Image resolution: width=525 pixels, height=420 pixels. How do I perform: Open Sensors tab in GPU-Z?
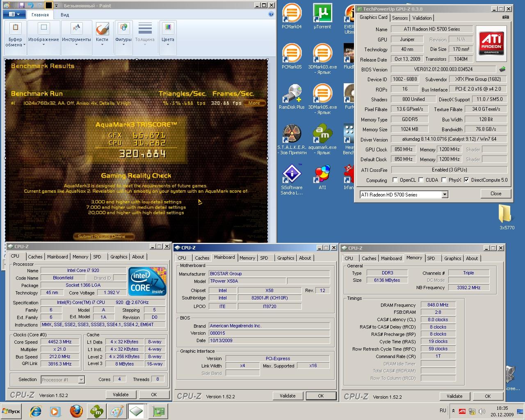(400, 18)
